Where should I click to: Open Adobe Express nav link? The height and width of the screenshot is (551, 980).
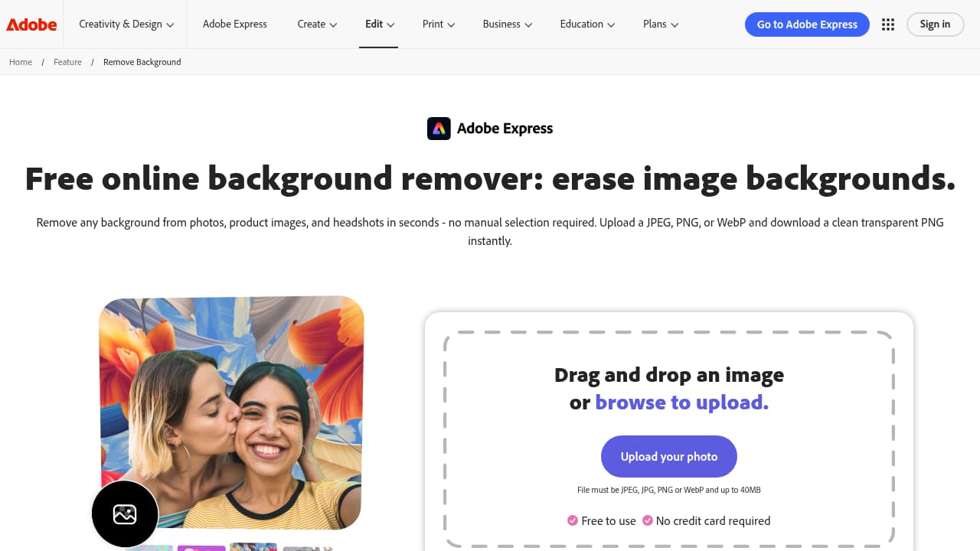(235, 24)
